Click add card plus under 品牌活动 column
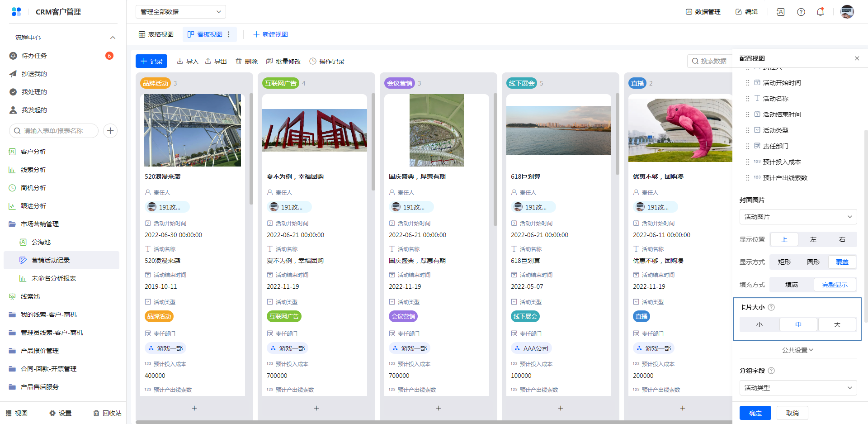Viewport: 868px width, 424px height. (x=194, y=408)
